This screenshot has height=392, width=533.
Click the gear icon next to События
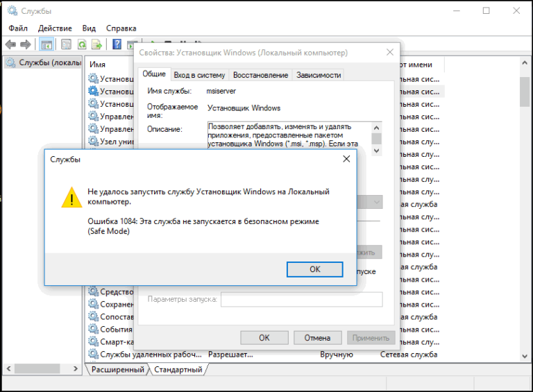click(x=93, y=329)
